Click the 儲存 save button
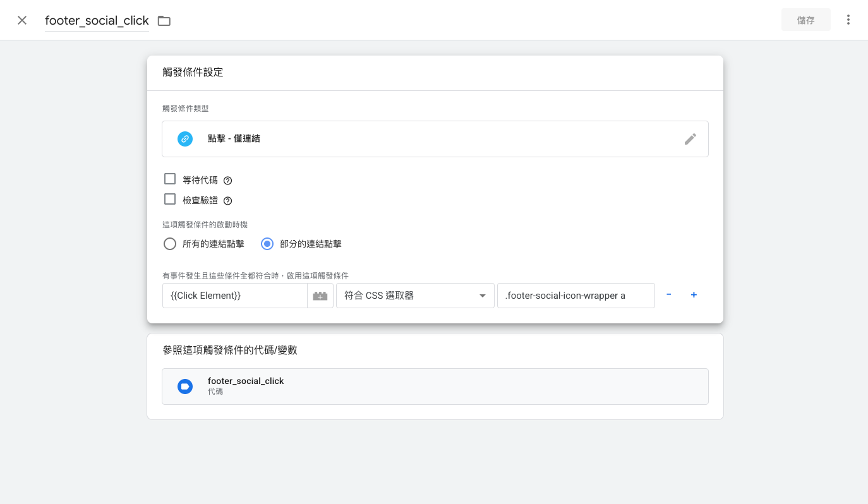The image size is (868, 504). (x=806, y=20)
